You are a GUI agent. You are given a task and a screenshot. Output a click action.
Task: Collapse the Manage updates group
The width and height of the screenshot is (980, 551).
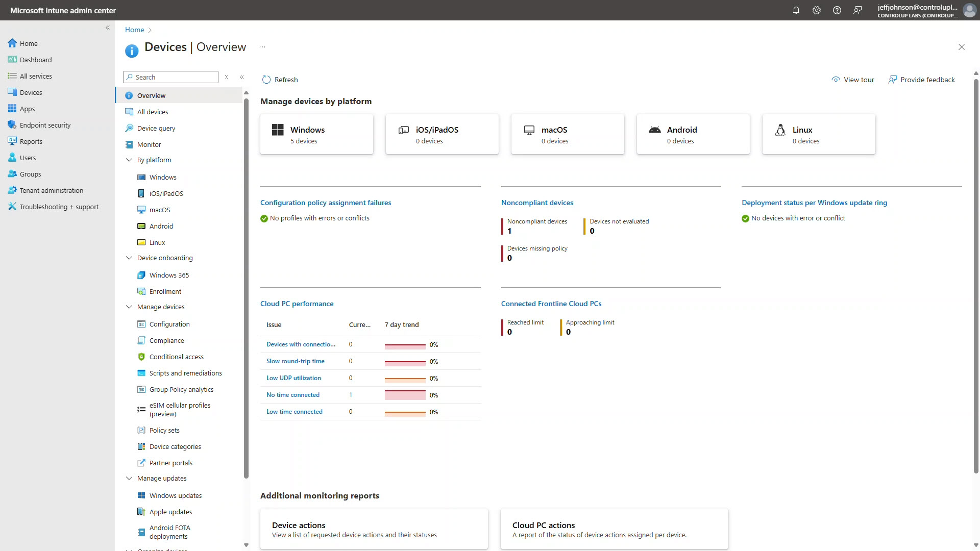tap(129, 478)
